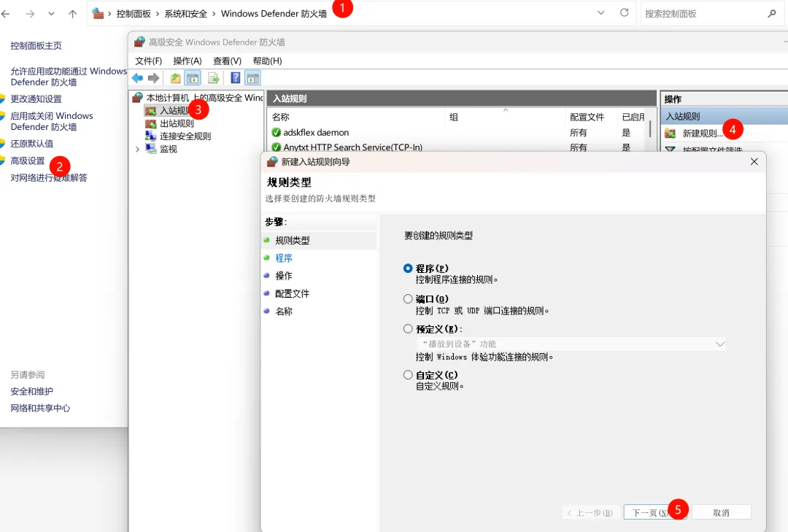Open 启用或关闭 Windows Defender 防火墙 link
The image size is (788, 532).
pos(52,121)
